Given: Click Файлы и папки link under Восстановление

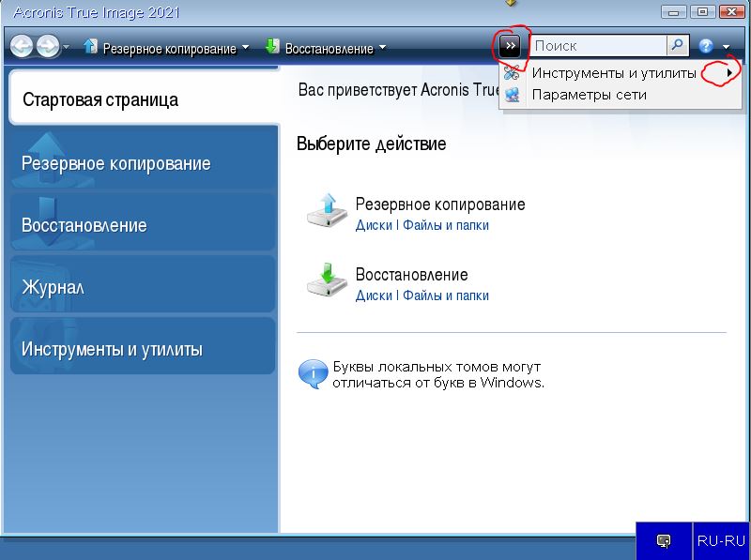Looking at the screenshot, I should pyautogui.click(x=446, y=295).
